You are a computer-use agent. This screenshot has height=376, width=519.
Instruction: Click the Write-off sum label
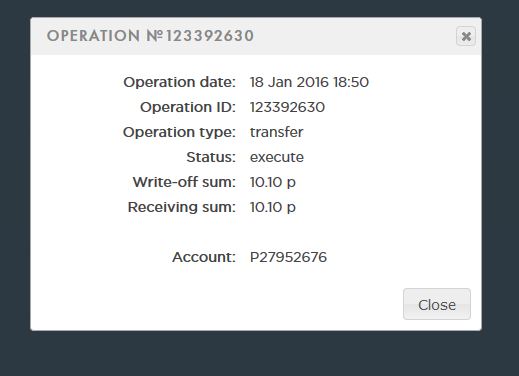(184, 182)
